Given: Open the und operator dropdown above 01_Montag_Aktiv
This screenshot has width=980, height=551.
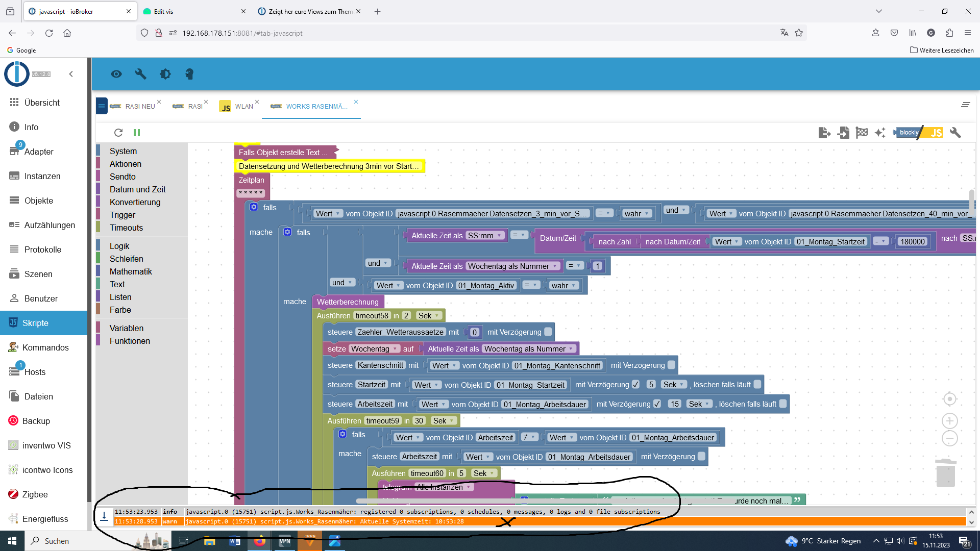Looking at the screenshot, I should click(x=342, y=282).
